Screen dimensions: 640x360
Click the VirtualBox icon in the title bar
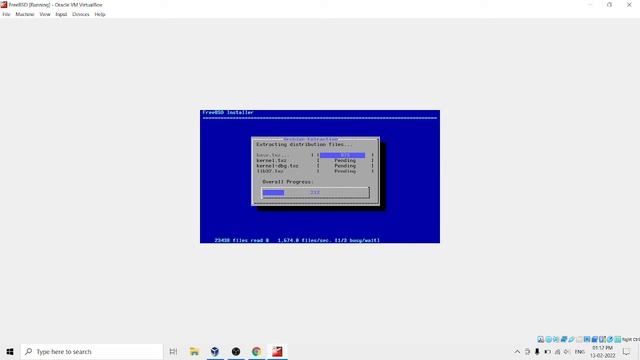[4, 4]
